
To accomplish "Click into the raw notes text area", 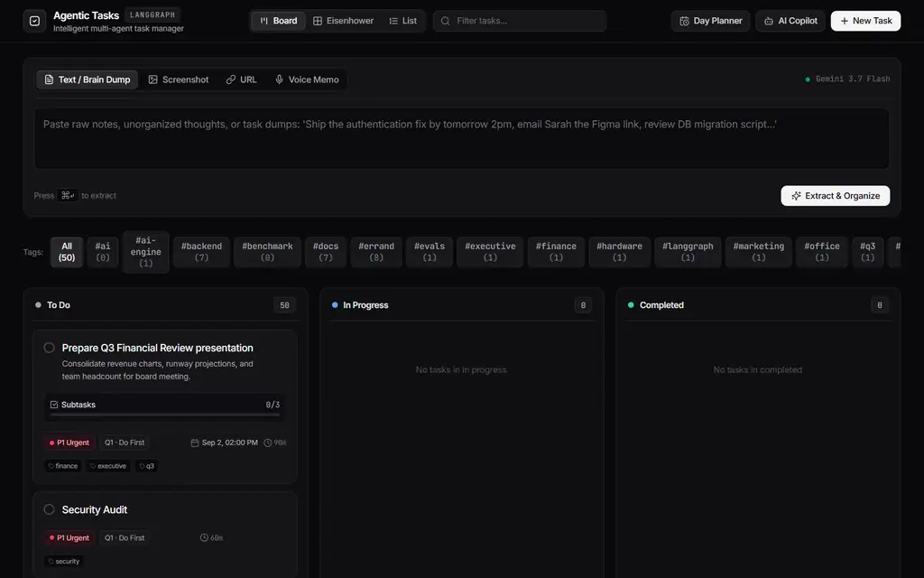I will pyautogui.click(x=462, y=139).
